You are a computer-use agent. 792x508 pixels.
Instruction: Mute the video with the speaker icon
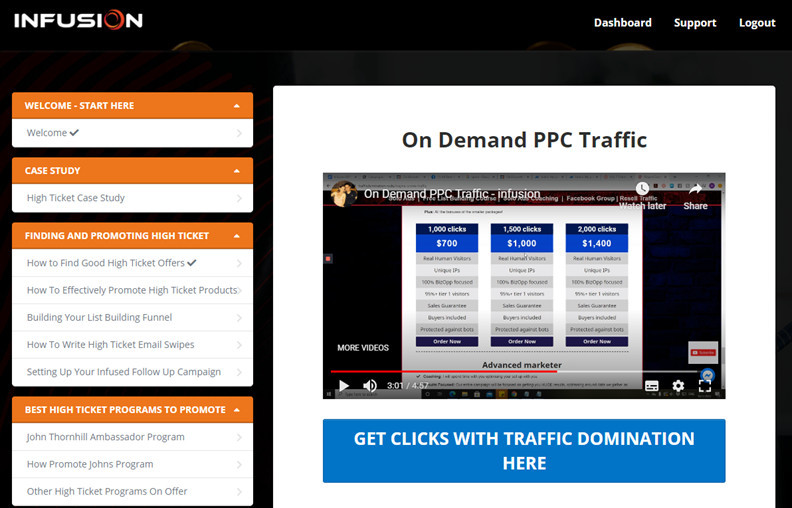click(370, 386)
